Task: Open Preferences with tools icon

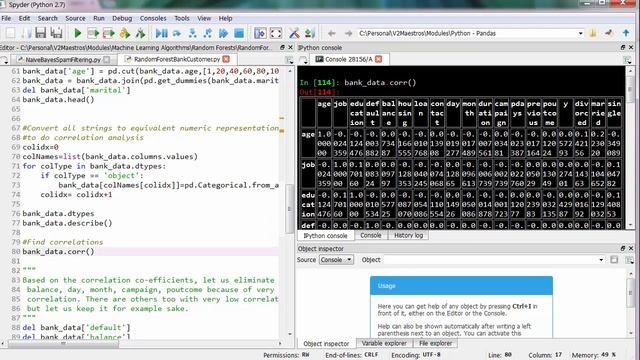Action: pyautogui.click(x=294, y=33)
